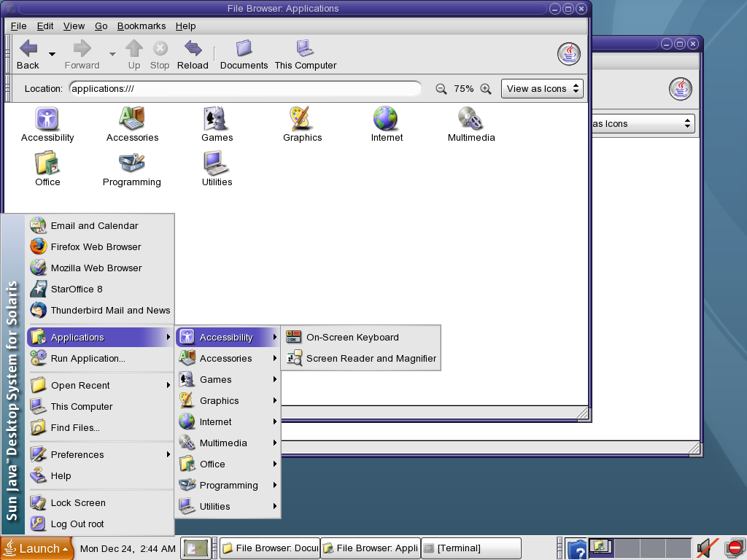
Task: Expand the Graphics submenu
Action: pos(228,400)
